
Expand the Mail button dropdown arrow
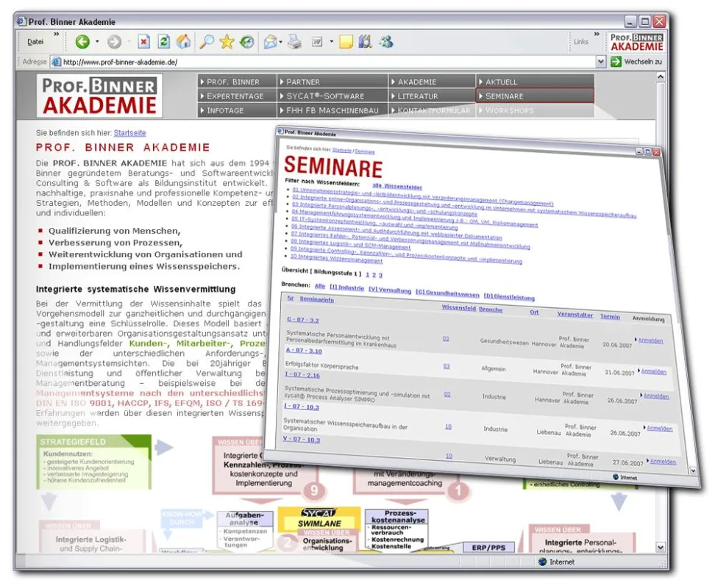click(x=280, y=42)
